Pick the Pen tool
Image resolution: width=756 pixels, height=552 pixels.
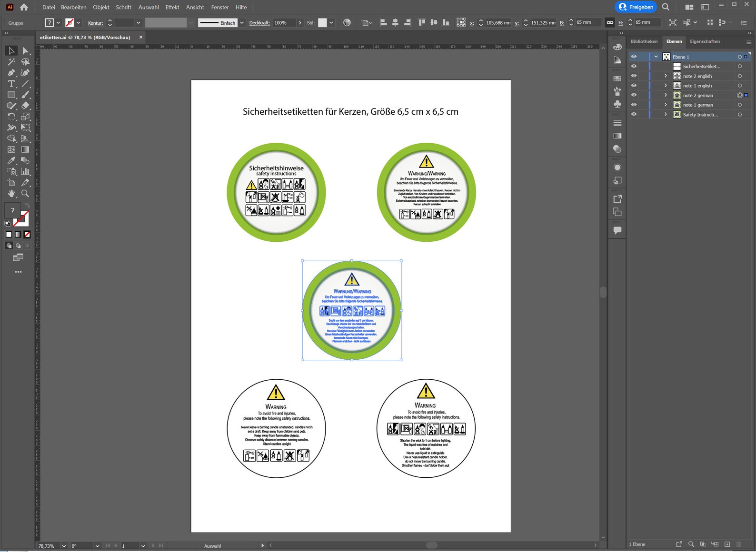[x=11, y=73]
